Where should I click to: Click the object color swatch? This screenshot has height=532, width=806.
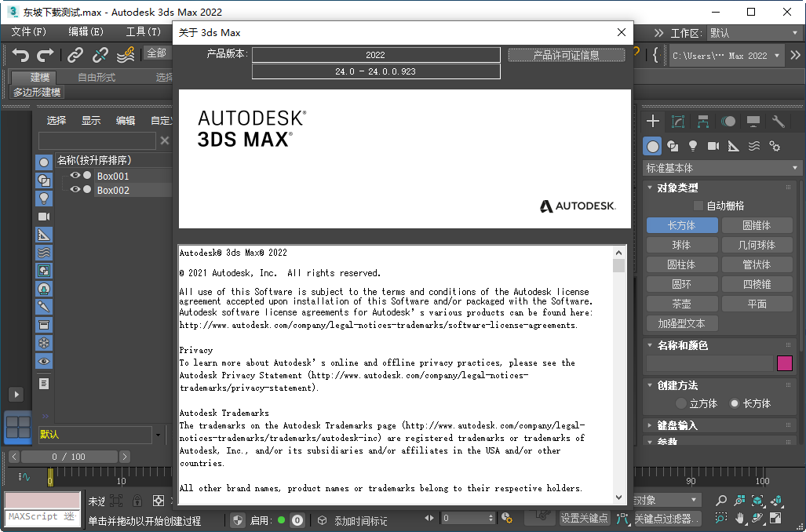tap(783, 363)
